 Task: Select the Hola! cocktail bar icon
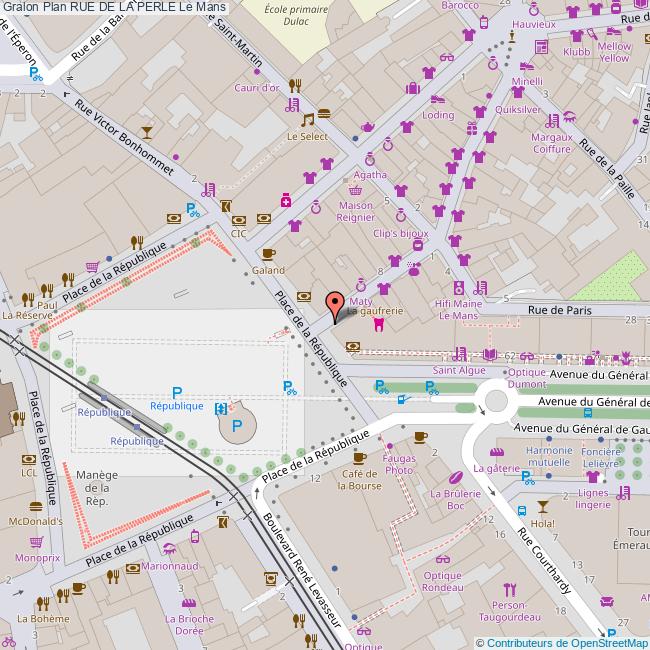[x=543, y=507]
